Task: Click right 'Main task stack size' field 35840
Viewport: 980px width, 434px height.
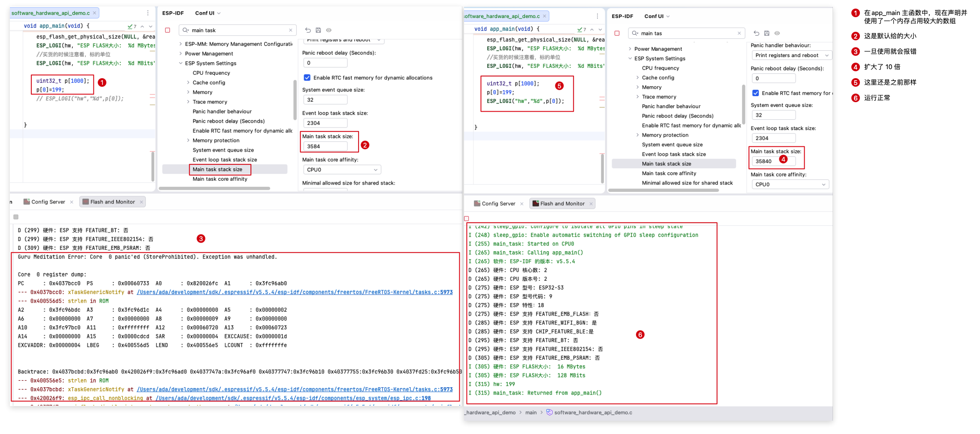Action: [773, 161]
